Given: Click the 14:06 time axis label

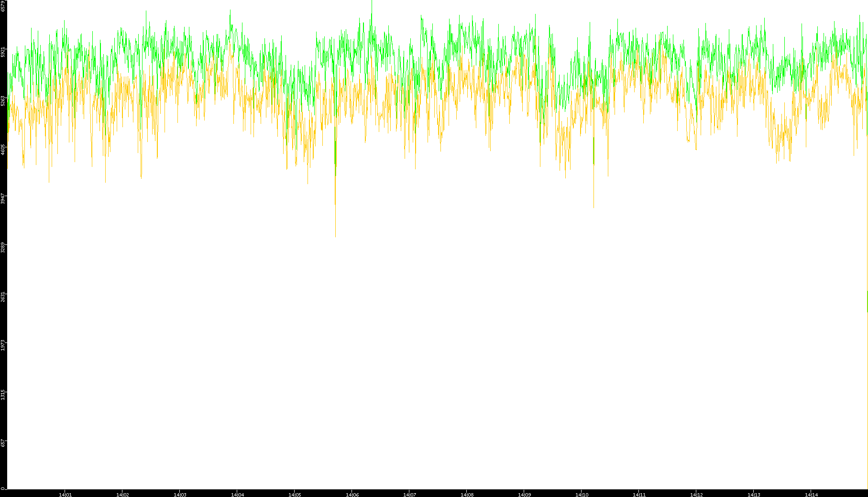Looking at the screenshot, I should point(352,495).
